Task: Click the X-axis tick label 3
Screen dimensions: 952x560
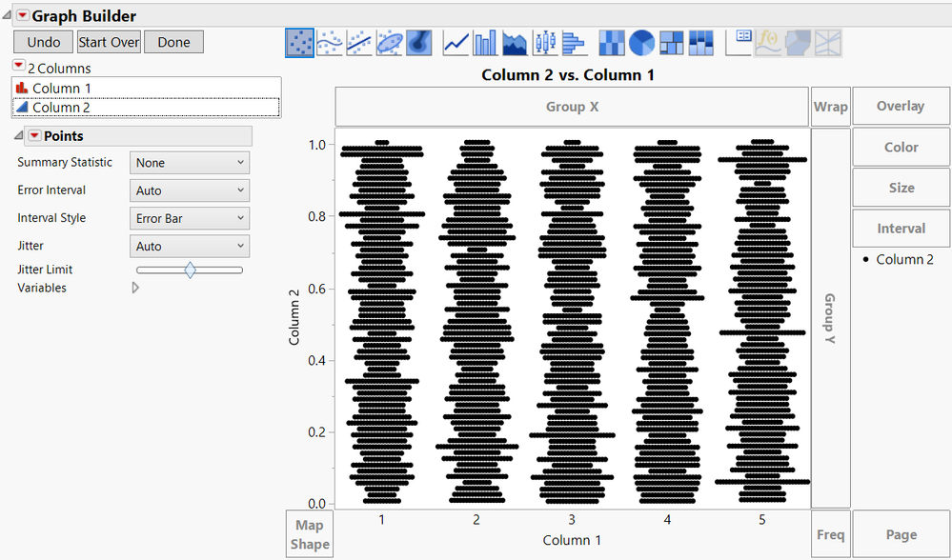Action: [572, 519]
